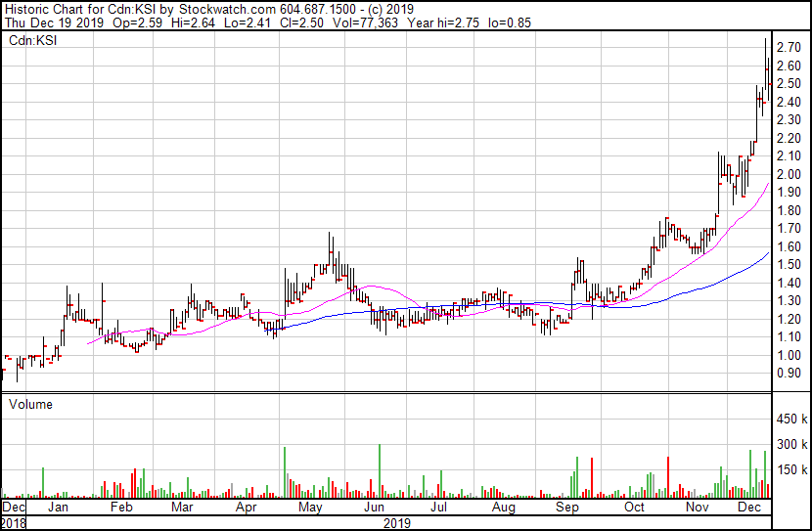The height and width of the screenshot is (531, 812).
Task: Click the 450 k volume axis label
Action: (x=792, y=420)
